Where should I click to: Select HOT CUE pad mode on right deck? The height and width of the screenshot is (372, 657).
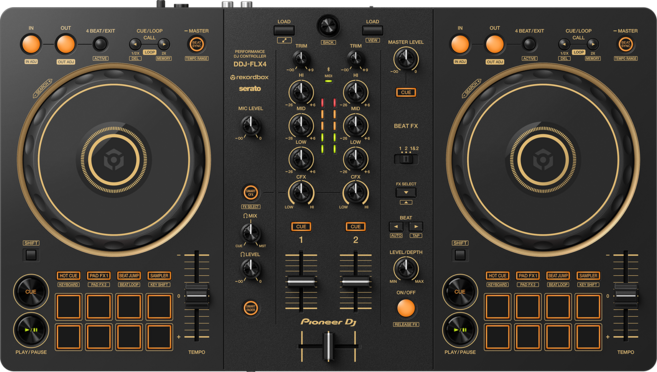coord(497,276)
